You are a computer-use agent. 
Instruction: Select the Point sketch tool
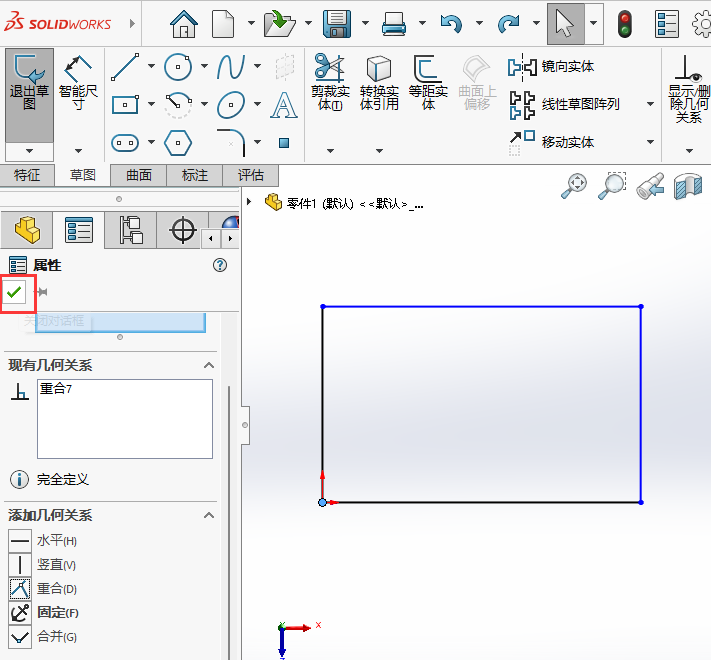(x=284, y=143)
